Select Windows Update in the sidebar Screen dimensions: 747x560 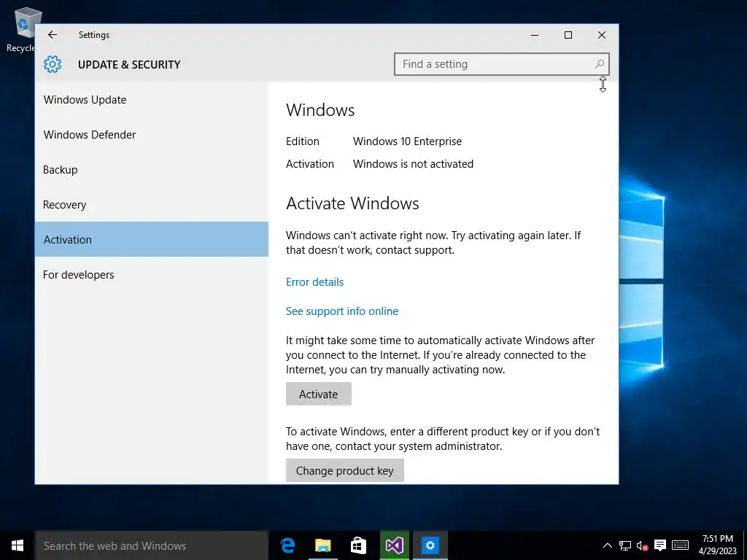click(152, 99)
